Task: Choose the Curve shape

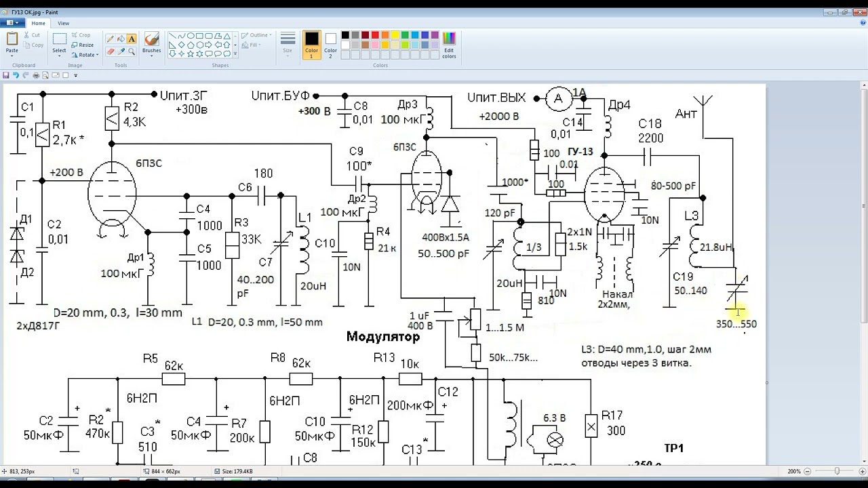Action: (x=182, y=36)
